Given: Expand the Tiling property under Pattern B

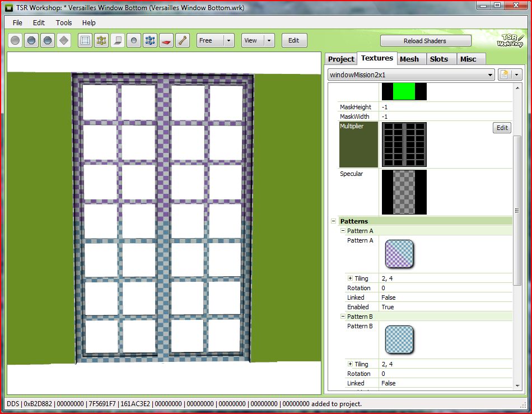Looking at the screenshot, I should 350,364.
